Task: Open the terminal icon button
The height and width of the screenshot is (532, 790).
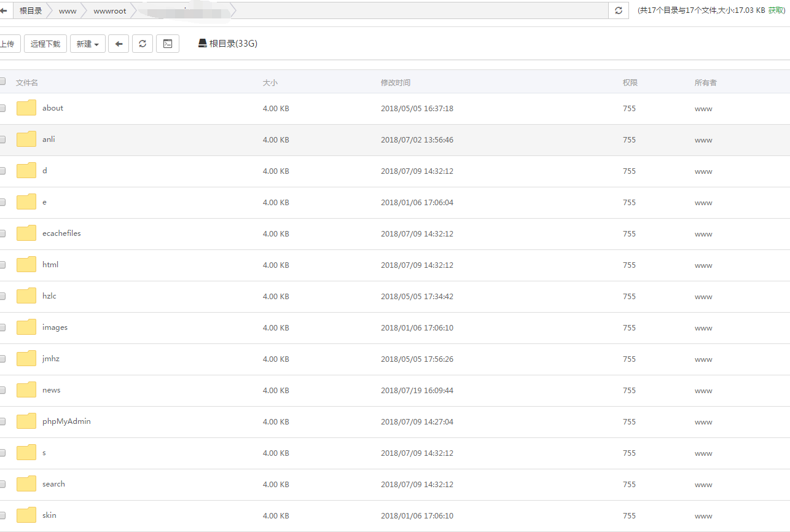Action: point(168,44)
